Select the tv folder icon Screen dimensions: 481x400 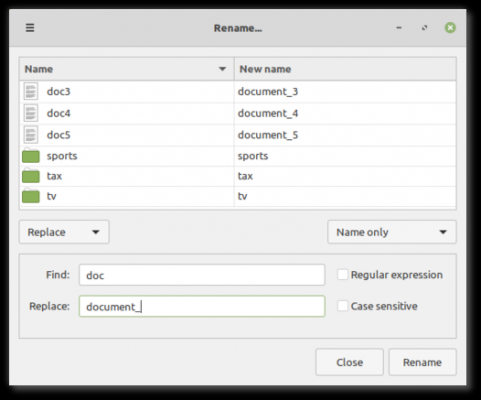pyautogui.click(x=31, y=196)
